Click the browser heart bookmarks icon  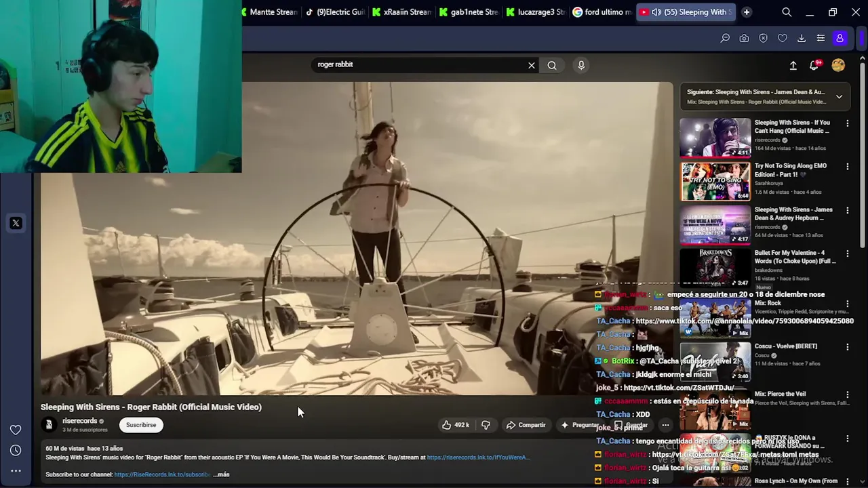(x=782, y=39)
